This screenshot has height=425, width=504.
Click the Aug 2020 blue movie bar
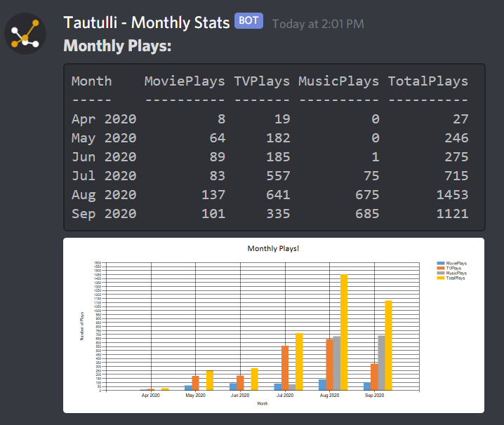(322, 385)
